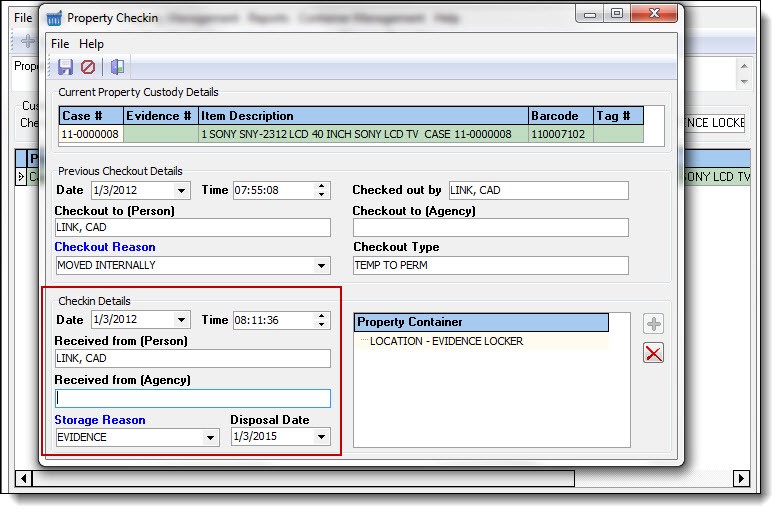
Task: Click the Property Checkin title bar icon
Action: 54,17
